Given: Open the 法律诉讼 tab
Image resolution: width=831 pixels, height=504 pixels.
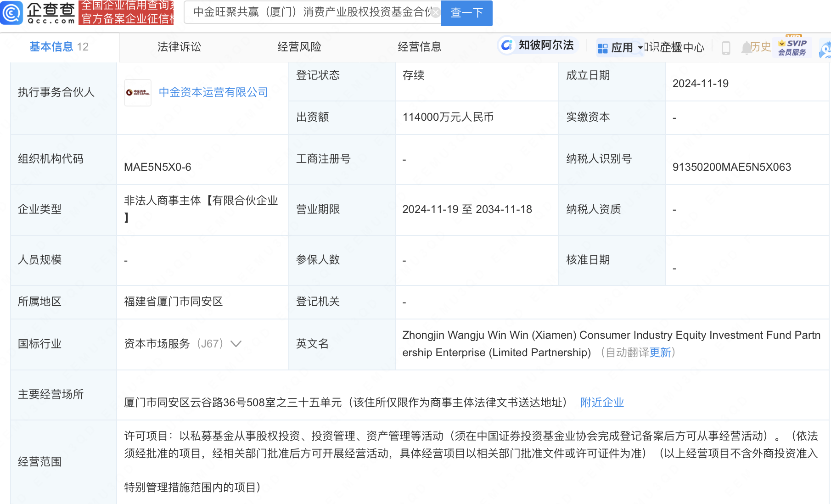Looking at the screenshot, I should pos(179,47).
